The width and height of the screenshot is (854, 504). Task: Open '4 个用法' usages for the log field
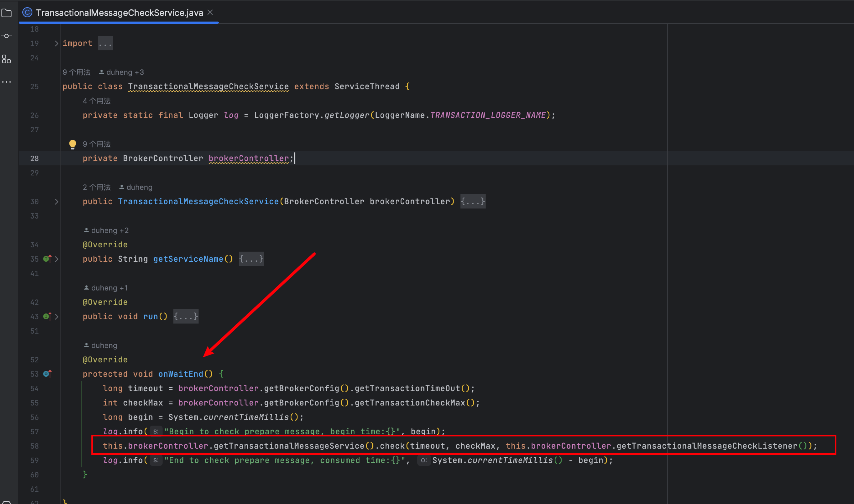pyautogui.click(x=97, y=101)
